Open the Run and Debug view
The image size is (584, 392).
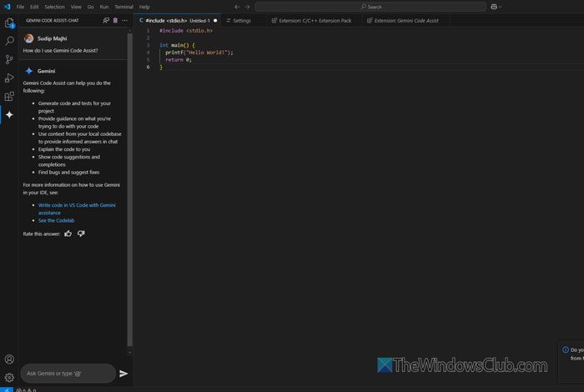pos(9,78)
